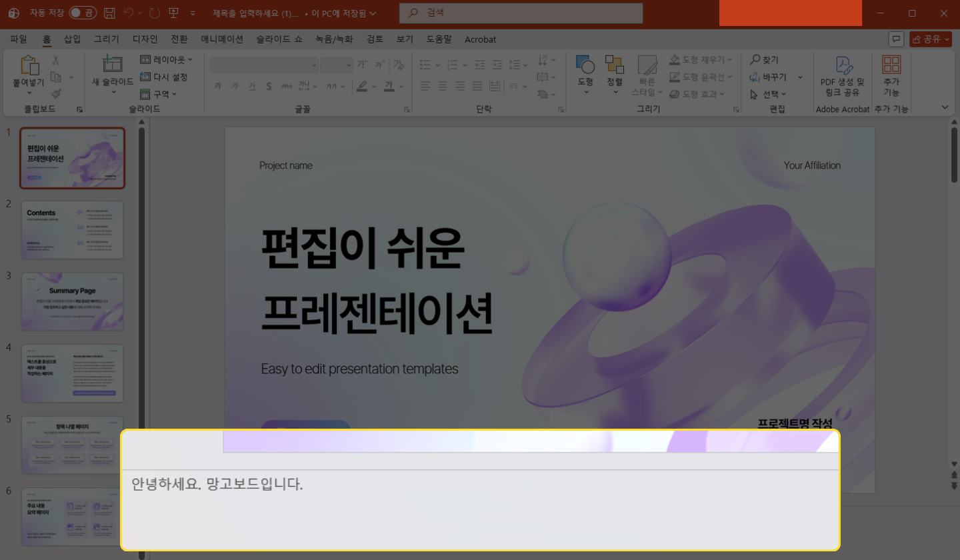Click the comments speech bubble icon
The width and height of the screenshot is (960, 560).
tap(897, 39)
